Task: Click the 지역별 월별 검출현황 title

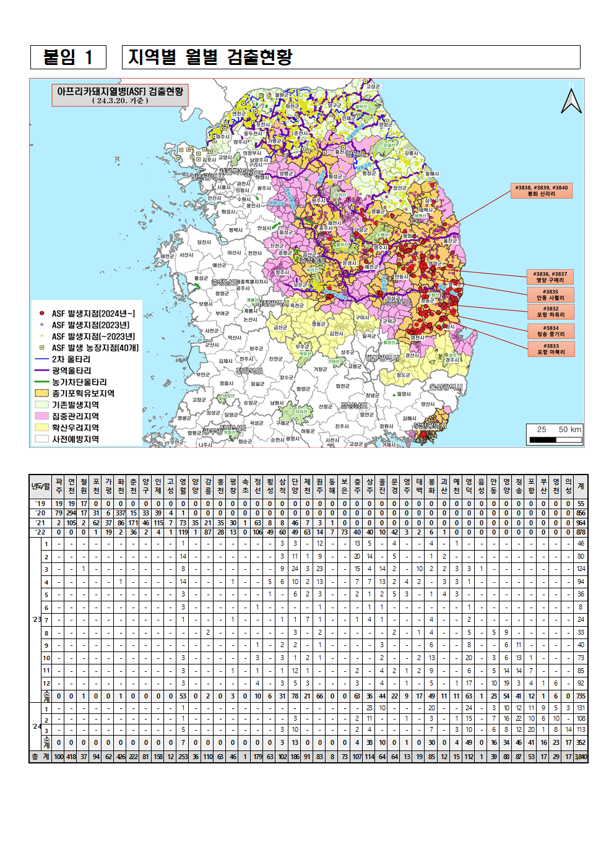Action: click(210, 58)
